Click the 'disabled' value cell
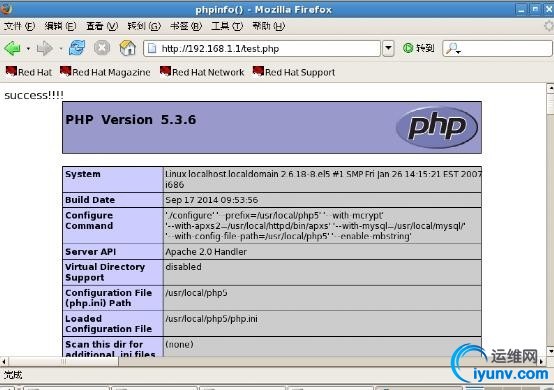554x390 pixels. 322,272
